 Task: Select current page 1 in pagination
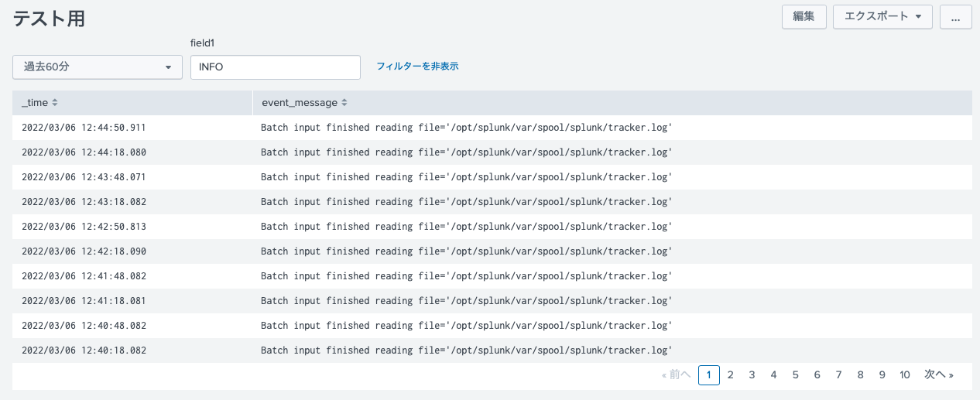[709, 374]
